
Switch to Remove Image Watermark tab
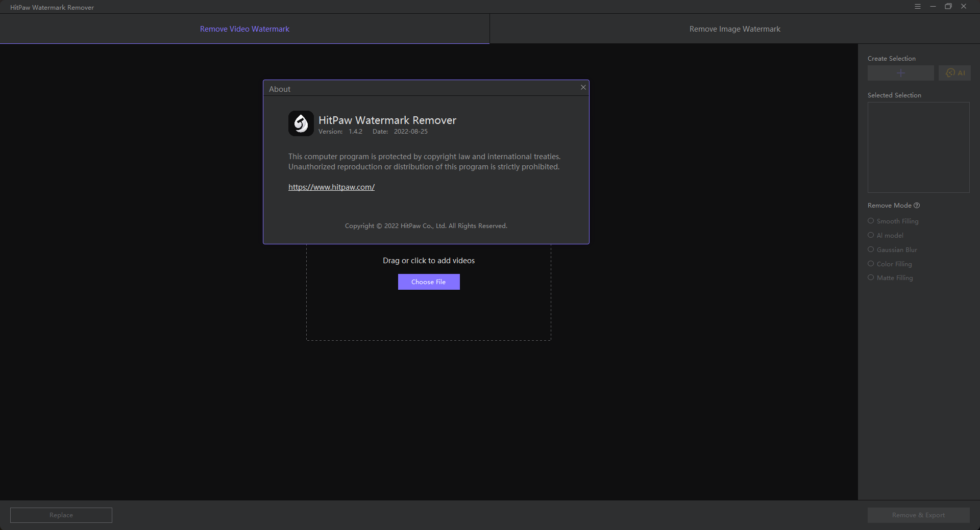(735, 29)
